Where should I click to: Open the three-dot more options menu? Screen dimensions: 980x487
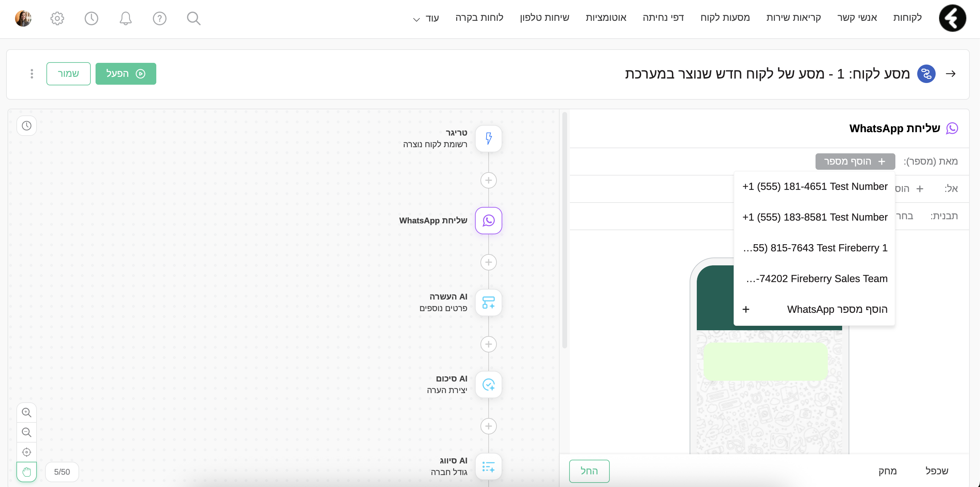[x=32, y=73]
